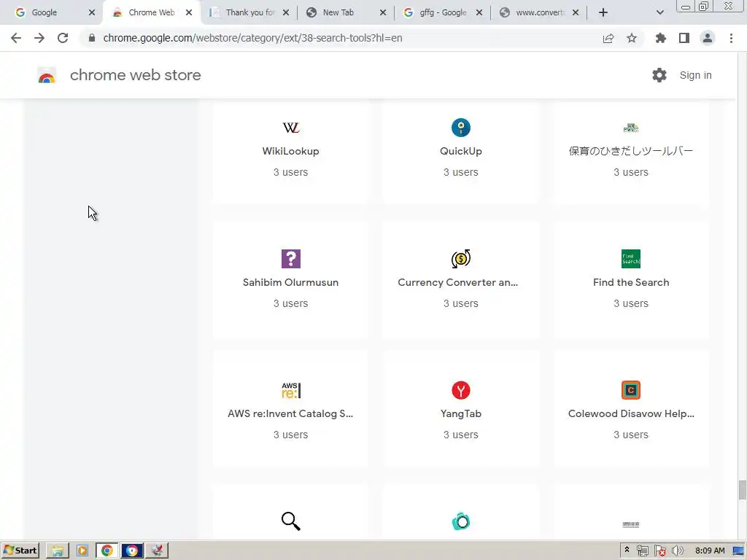Open the Sahibim Olurmusun extension name
This screenshot has height=560, width=747.
(x=290, y=282)
